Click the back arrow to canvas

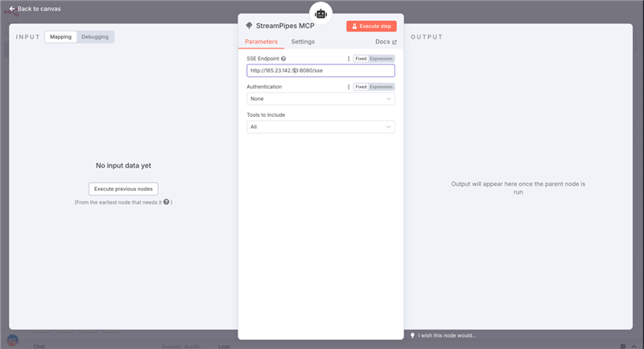click(12, 9)
